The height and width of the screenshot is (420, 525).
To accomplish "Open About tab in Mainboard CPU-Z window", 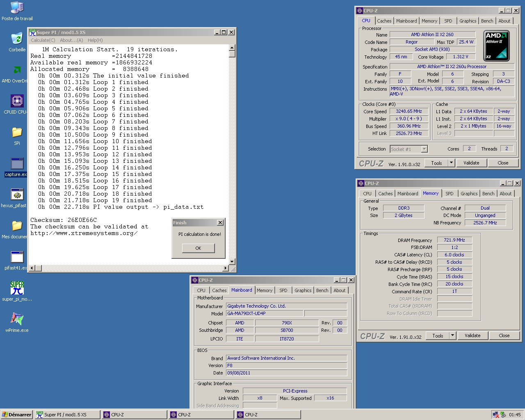I will pyautogui.click(x=340, y=290).
